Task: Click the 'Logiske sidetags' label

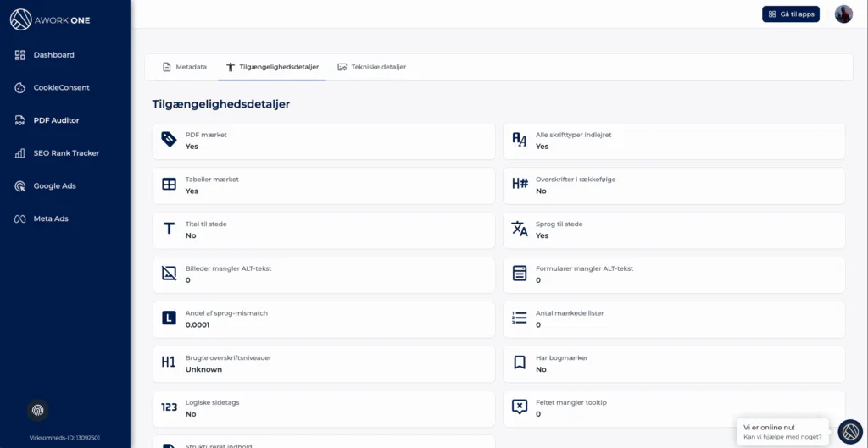Action: click(x=213, y=402)
